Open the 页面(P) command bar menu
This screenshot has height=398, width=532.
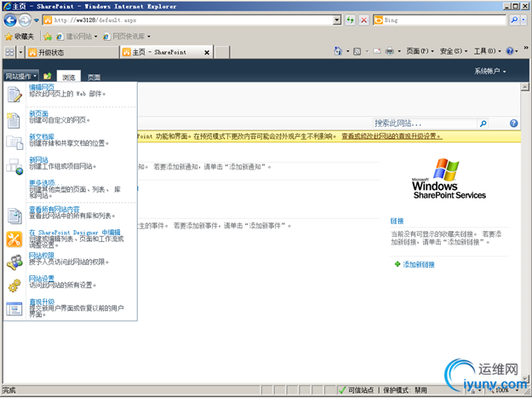(x=420, y=51)
